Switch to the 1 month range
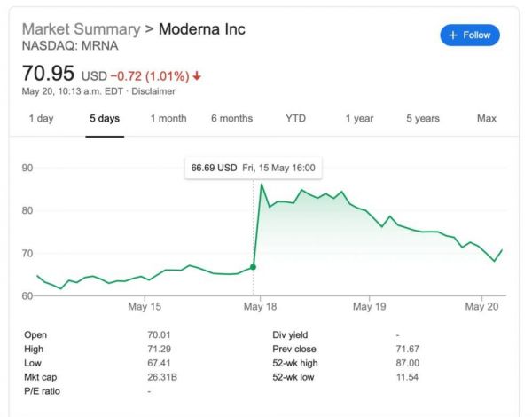The width and height of the screenshot is (532, 417). point(168,118)
